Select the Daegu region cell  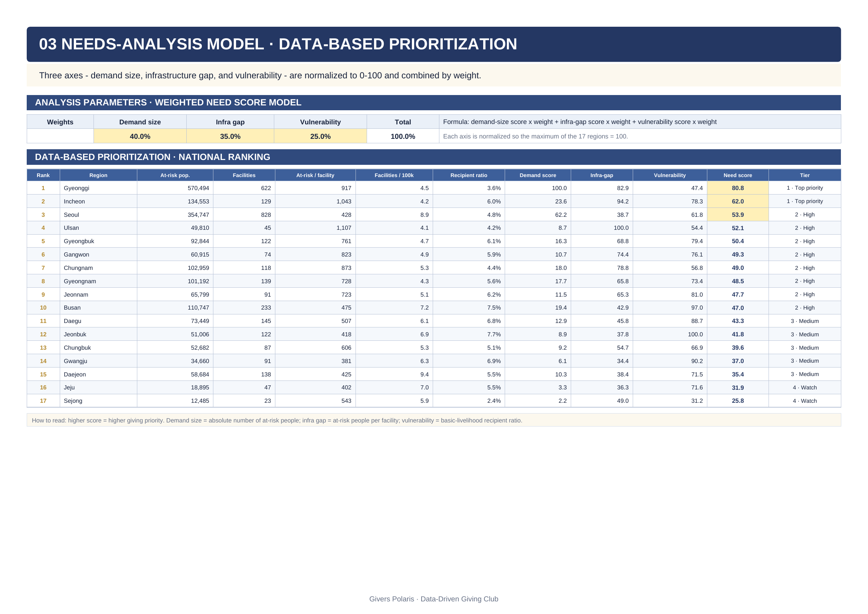click(98, 321)
